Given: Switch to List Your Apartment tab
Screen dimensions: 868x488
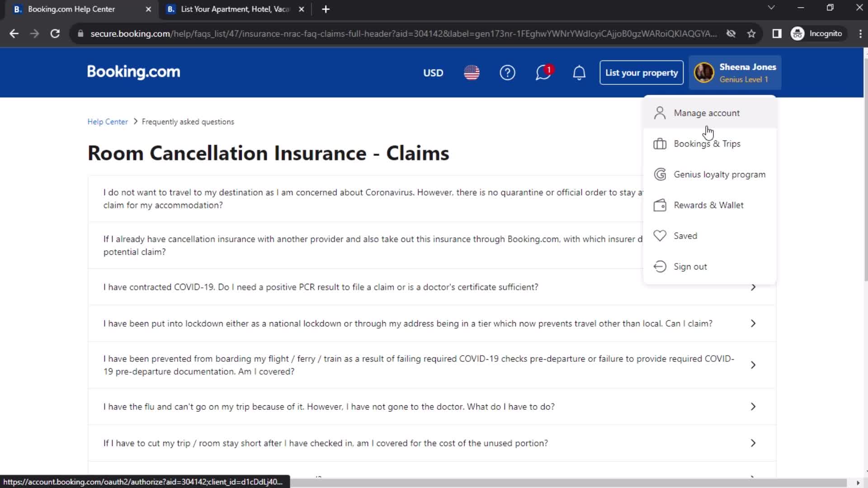Looking at the screenshot, I should coord(235,9).
